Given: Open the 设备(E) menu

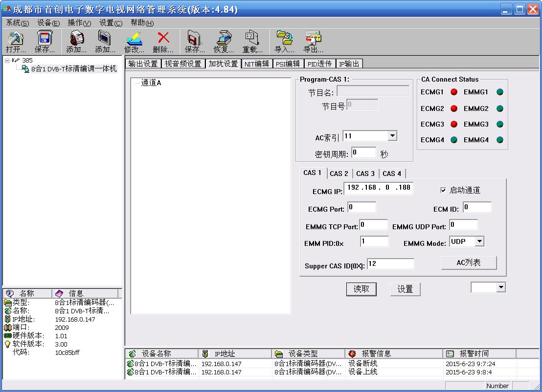Looking at the screenshot, I should pyautogui.click(x=48, y=23).
